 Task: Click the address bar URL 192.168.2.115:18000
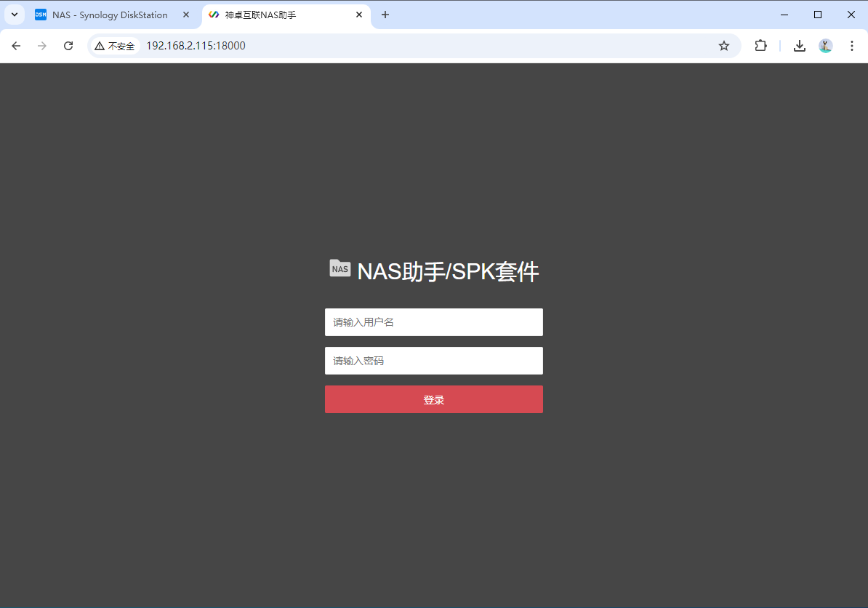click(196, 46)
